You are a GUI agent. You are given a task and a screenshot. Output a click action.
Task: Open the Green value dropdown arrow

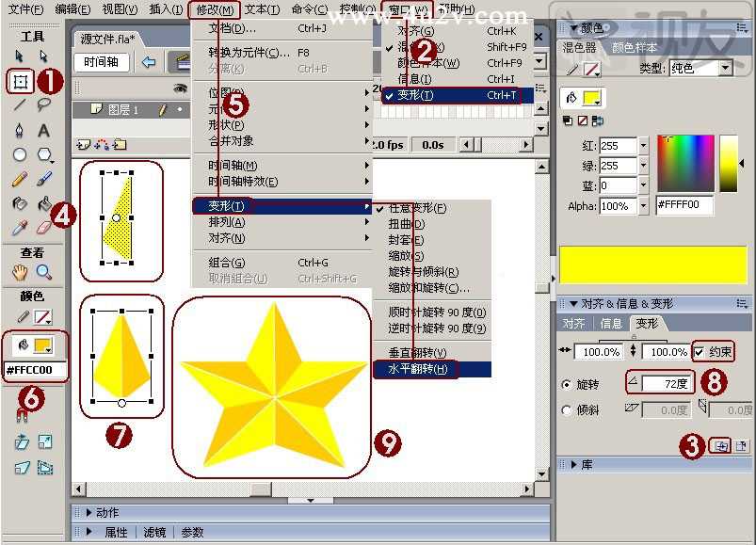(x=643, y=166)
